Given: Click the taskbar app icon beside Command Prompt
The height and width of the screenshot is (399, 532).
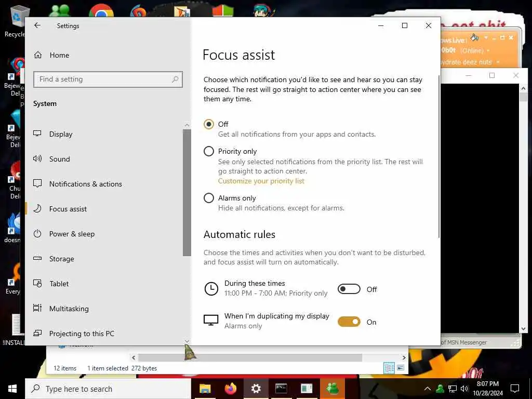Looking at the screenshot, I should (x=307, y=389).
